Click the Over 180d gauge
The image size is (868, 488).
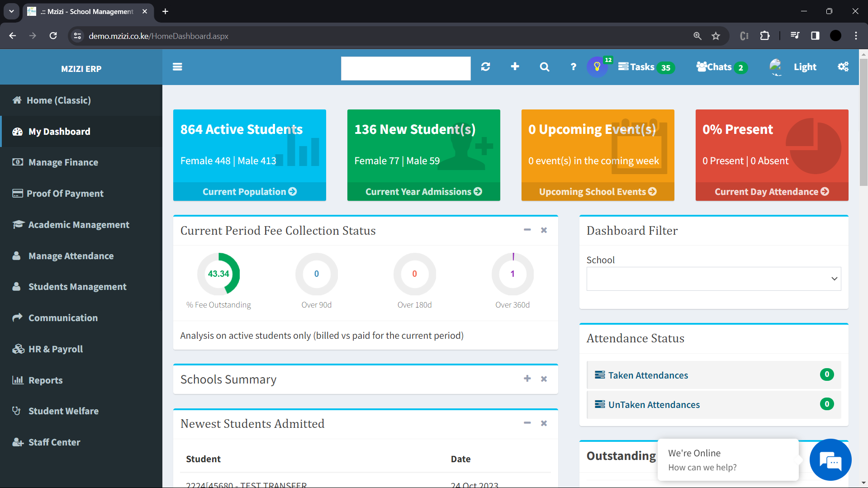[x=414, y=274]
